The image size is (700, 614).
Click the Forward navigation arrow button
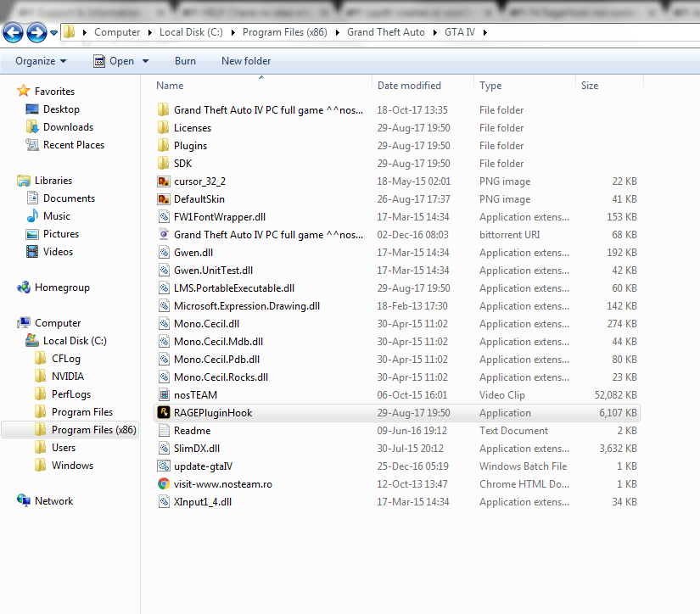point(36,32)
